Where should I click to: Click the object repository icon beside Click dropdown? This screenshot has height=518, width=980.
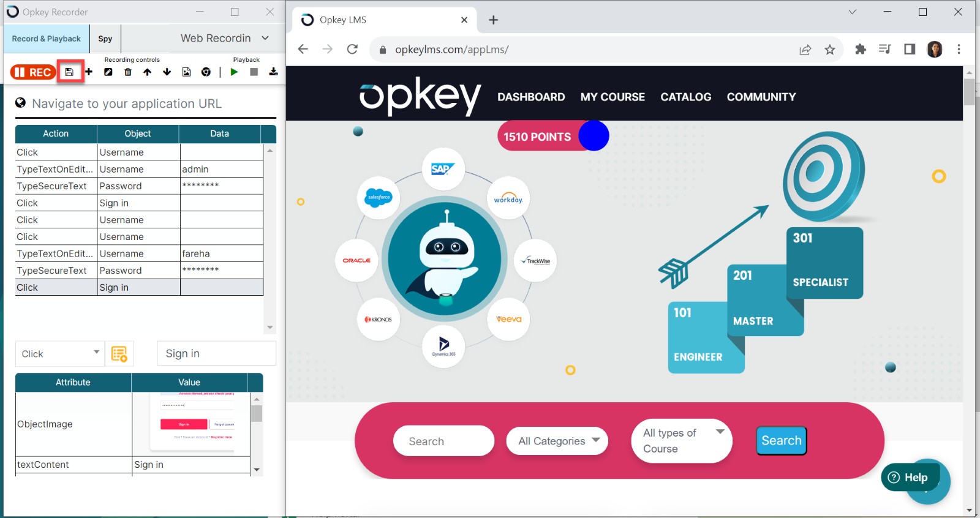pyautogui.click(x=119, y=353)
